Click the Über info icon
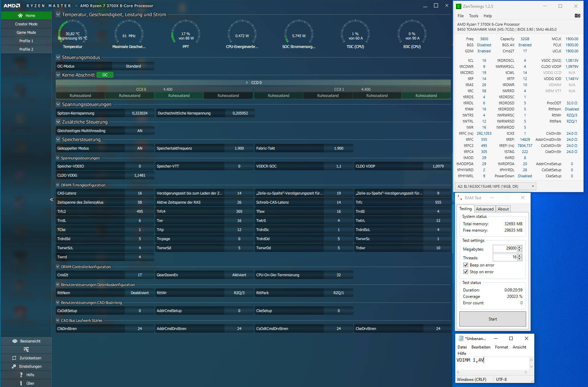This screenshot has width=588, height=387. (21, 383)
